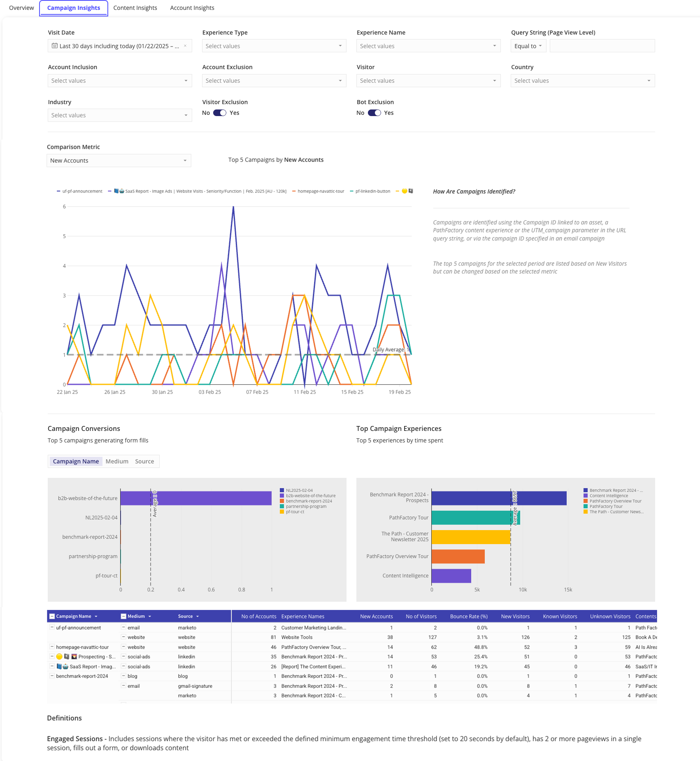
Task: Open the Equal to operator dropdown
Action: click(528, 46)
